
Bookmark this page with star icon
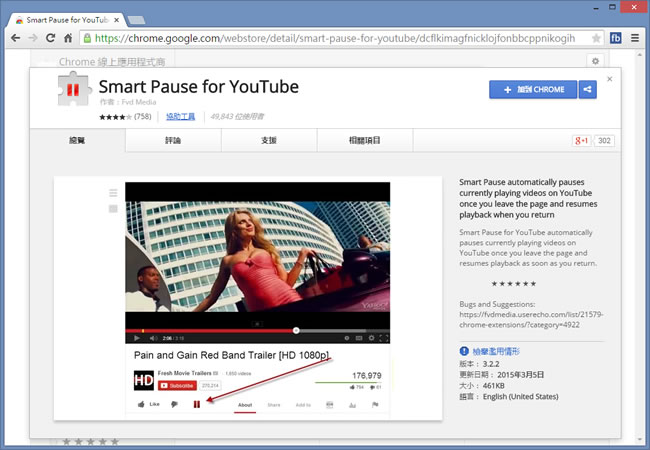(x=597, y=39)
